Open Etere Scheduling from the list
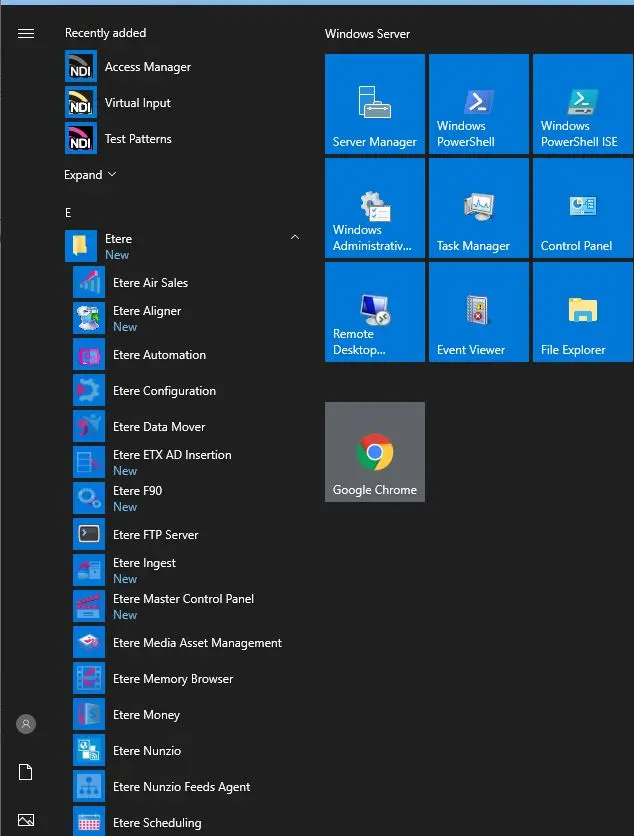 pyautogui.click(x=157, y=823)
